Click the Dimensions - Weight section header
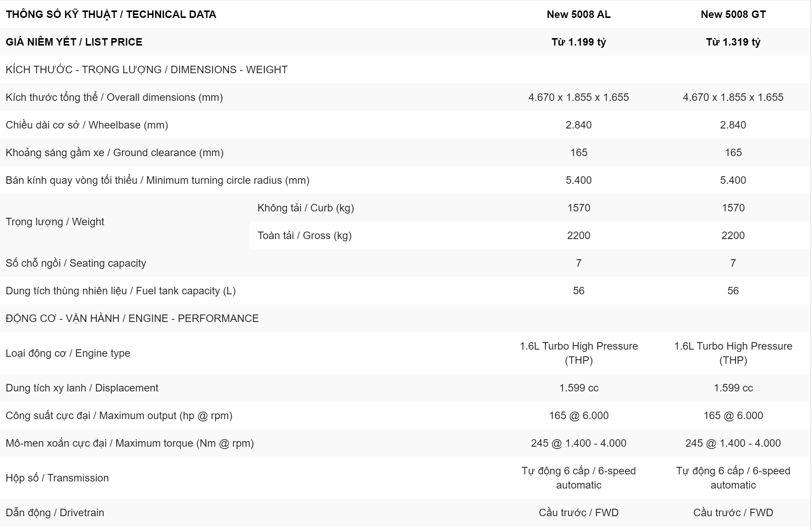Viewport: 812px width, 530px height. click(x=146, y=69)
